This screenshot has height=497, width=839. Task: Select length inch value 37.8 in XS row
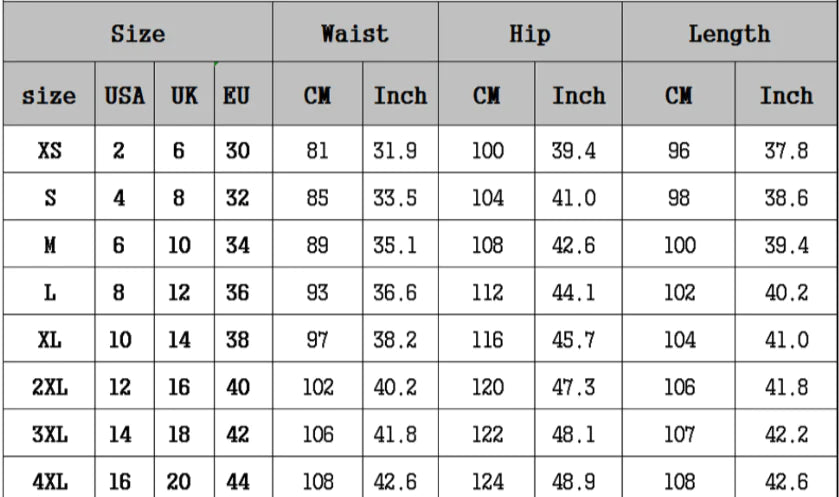pyautogui.click(x=786, y=151)
